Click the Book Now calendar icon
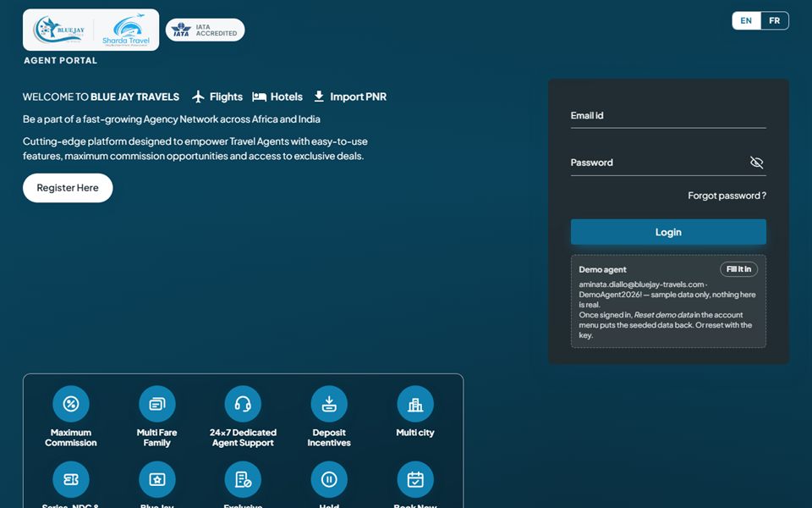812x508 pixels. click(x=415, y=479)
